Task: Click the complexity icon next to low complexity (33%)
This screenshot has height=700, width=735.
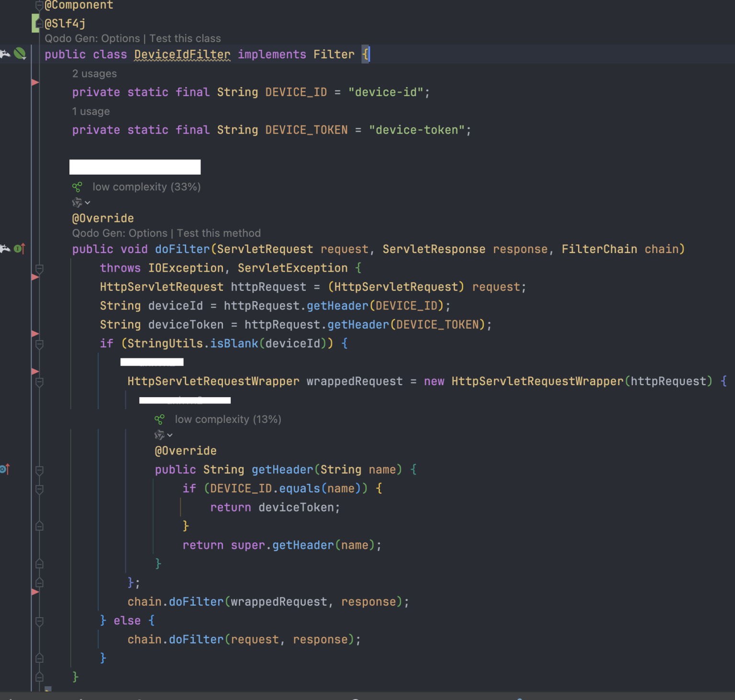Action: pyautogui.click(x=77, y=187)
